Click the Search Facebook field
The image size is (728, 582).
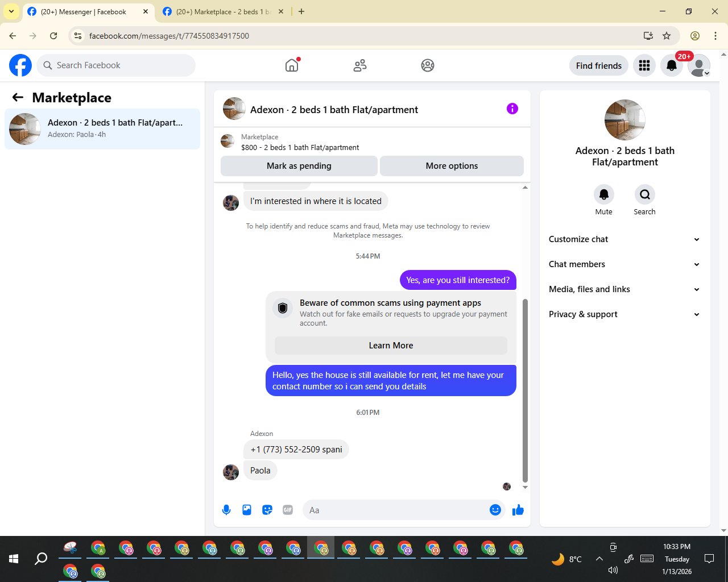point(116,65)
